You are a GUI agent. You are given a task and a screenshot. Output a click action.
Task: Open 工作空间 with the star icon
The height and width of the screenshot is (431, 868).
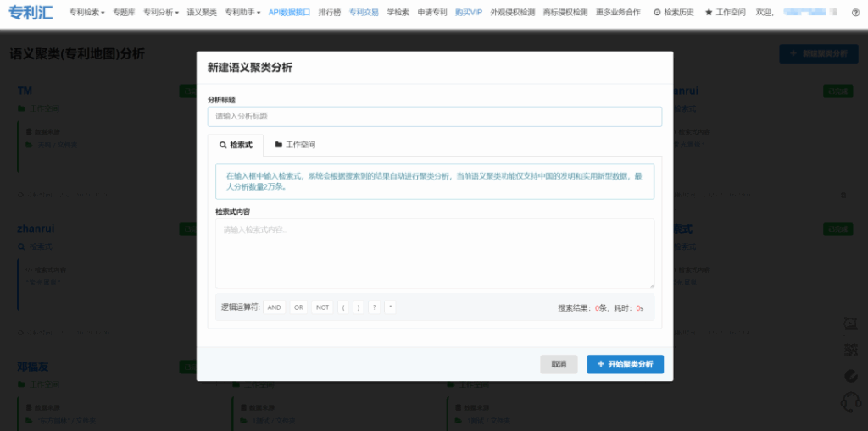[725, 13]
